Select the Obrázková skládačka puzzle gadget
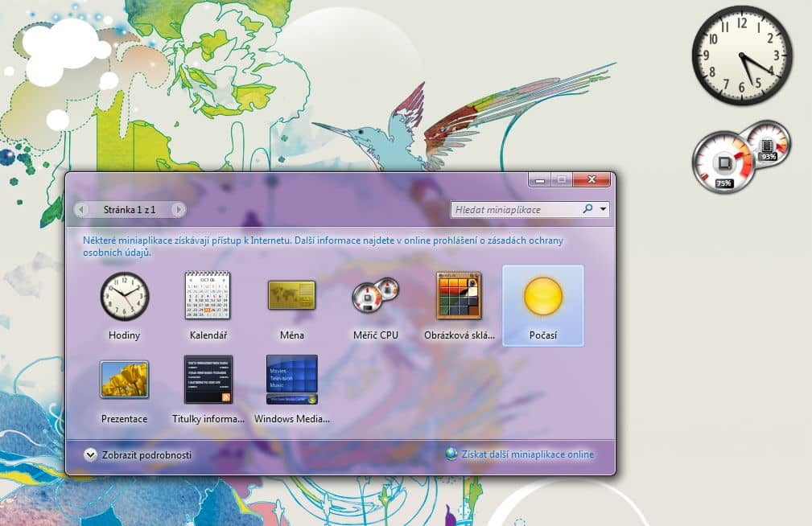 click(x=459, y=295)
